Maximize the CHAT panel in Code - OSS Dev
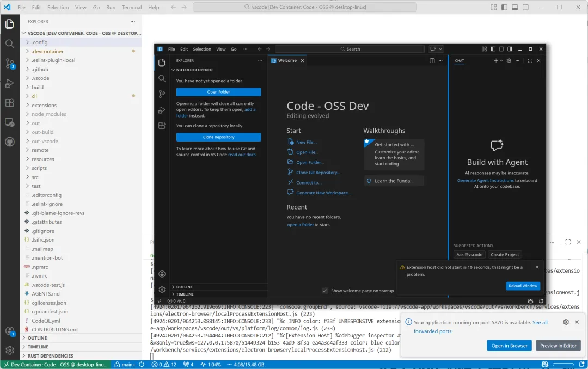 (x=530, y=61)
